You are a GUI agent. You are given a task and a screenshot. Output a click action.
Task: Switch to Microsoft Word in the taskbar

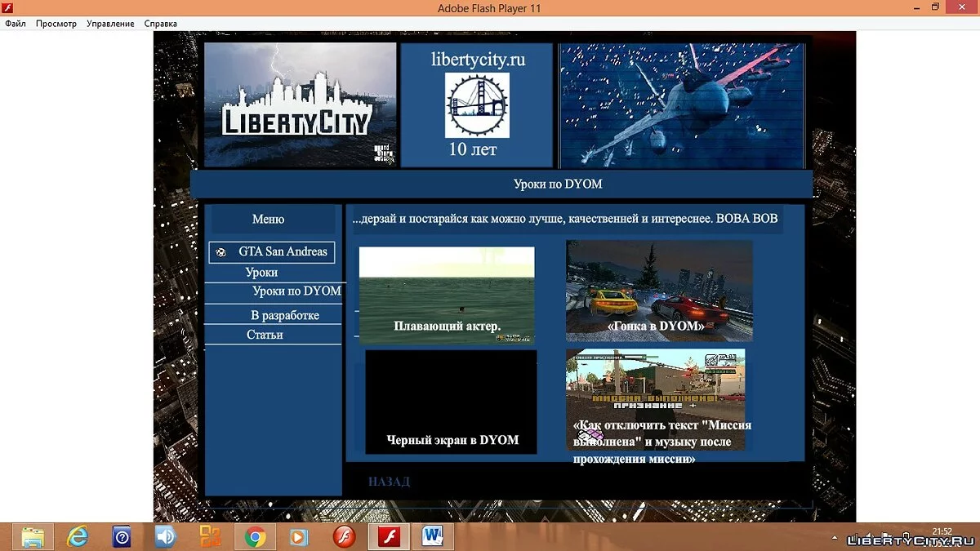pos(432,536)
